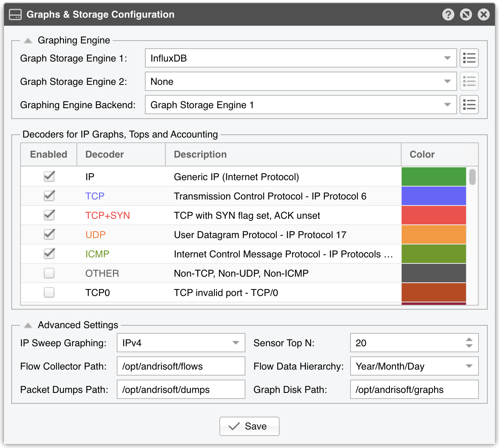This screenshot has width=499, height=448.
Task: Click the Enabled column header
Action: (x=49, y=154)
